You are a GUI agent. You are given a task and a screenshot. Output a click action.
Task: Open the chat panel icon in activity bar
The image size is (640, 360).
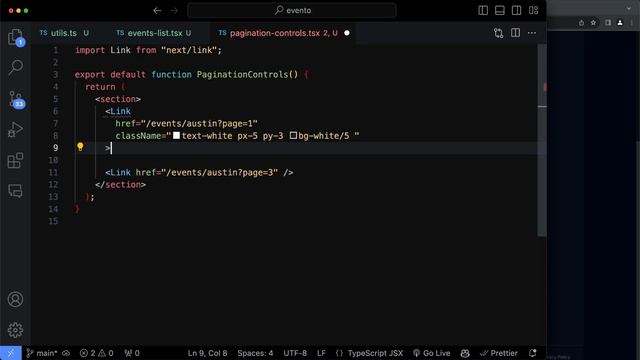pos(16,191)
